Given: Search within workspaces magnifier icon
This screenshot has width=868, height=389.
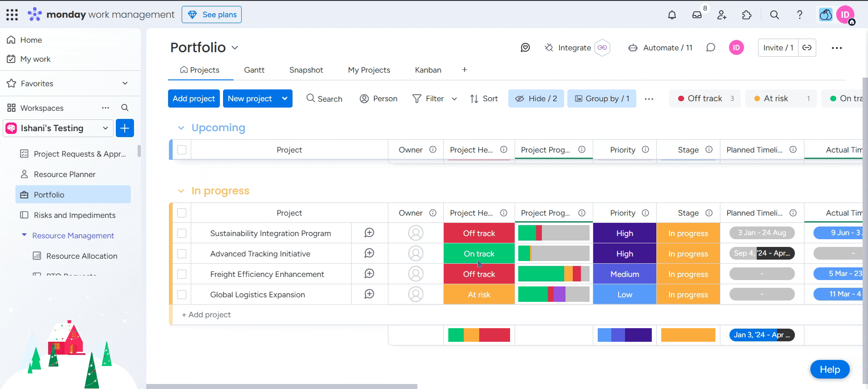Looking at the screenshot, I should coord(125,108).
